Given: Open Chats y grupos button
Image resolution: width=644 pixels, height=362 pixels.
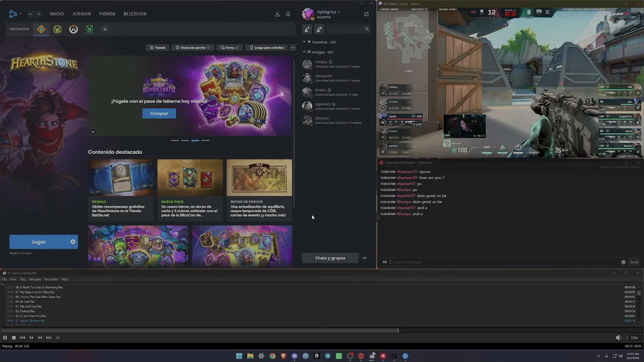Looking at the screenshot, I should tap(330, 258).
